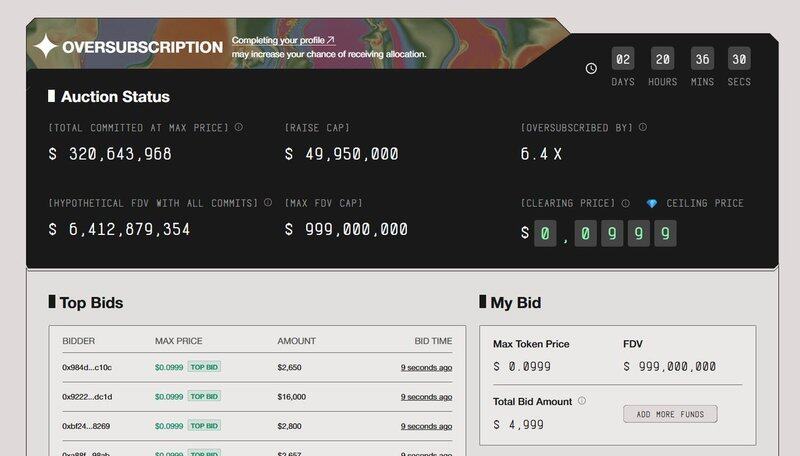Screen dimensions: 800x456
Task: Click the Max Price column header
Action: click(x=178, y=341)
